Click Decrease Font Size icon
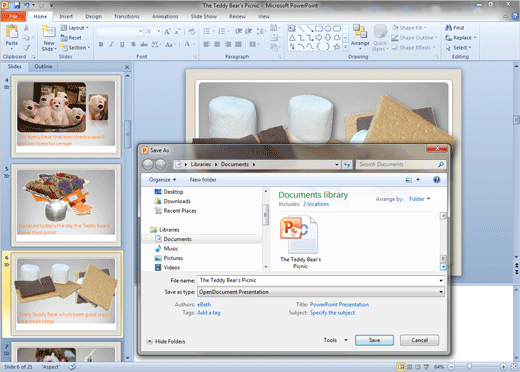 178,31
